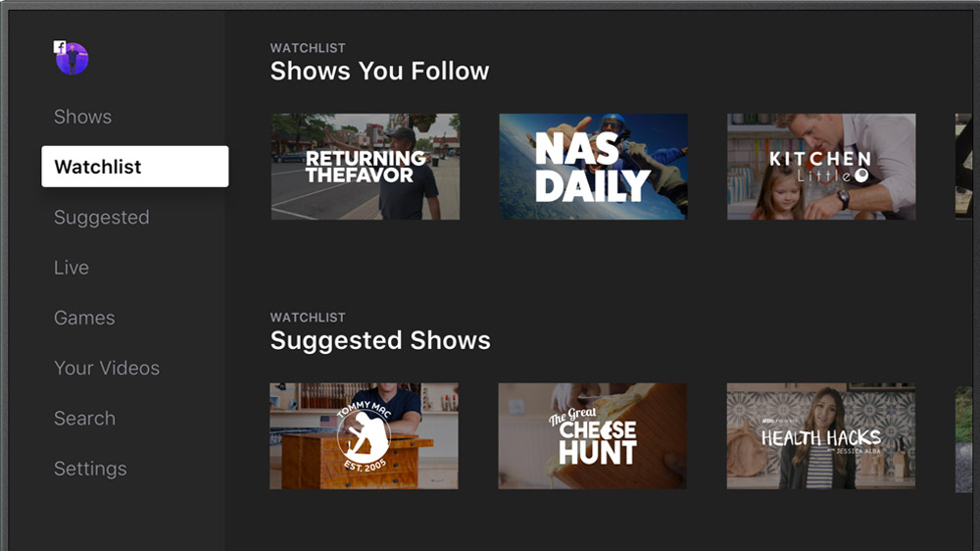980x551 pixels.
Task: Open the Tommy Mac show thumbnail
Action: coord(364,436)
